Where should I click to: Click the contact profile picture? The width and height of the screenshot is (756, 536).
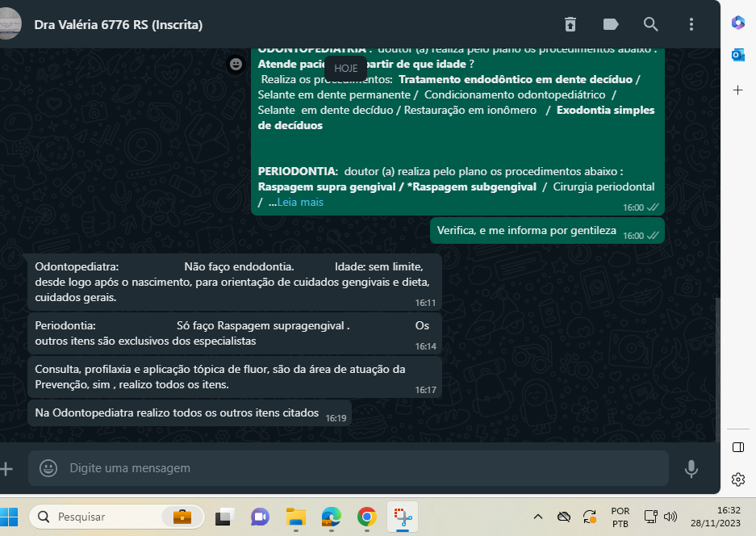(8, 24)
